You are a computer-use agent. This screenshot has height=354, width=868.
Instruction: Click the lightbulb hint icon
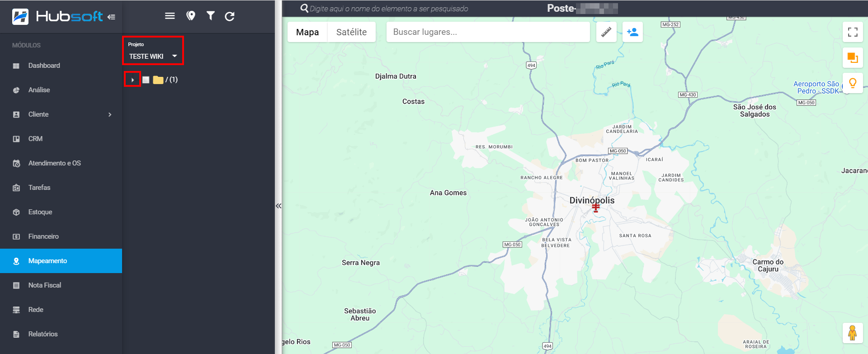[x=853, y=83]
